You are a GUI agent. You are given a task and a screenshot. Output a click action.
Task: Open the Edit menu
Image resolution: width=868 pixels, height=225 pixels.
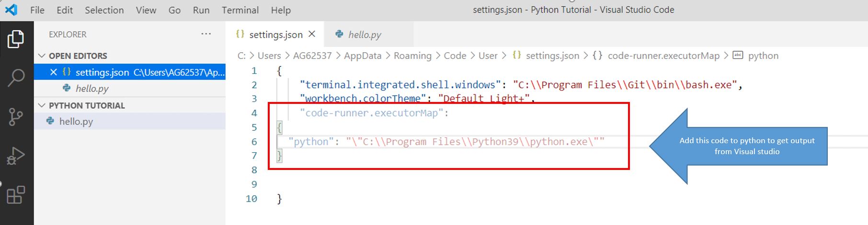[x=65, y=10]
